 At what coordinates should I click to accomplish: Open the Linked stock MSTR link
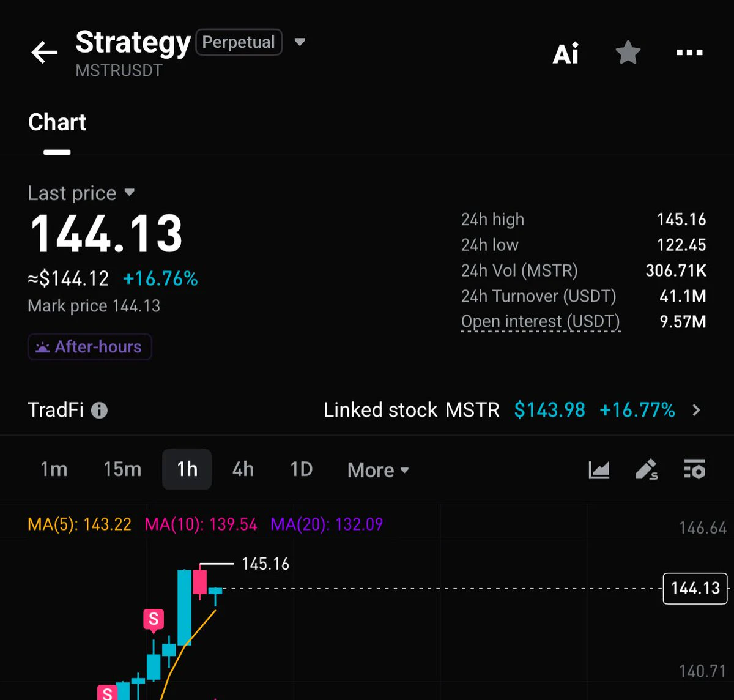coord(513,410)
